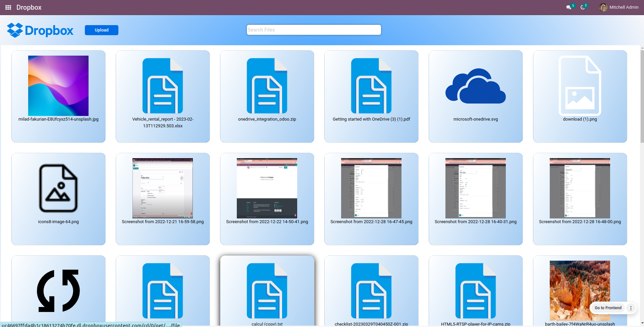Click the download (1).png file name

tap(580, 119)
